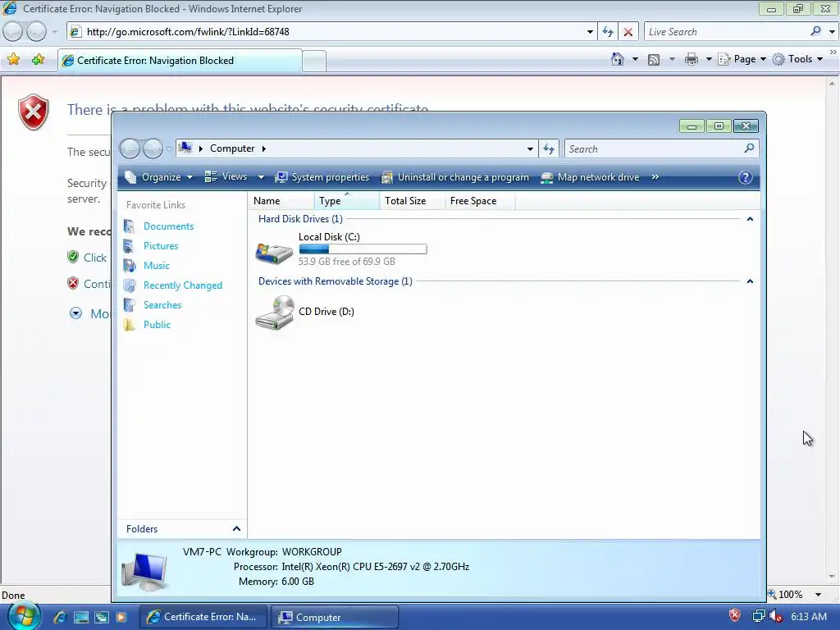
Task: Click the Public folder icon in sidebar
Action: 129,325
